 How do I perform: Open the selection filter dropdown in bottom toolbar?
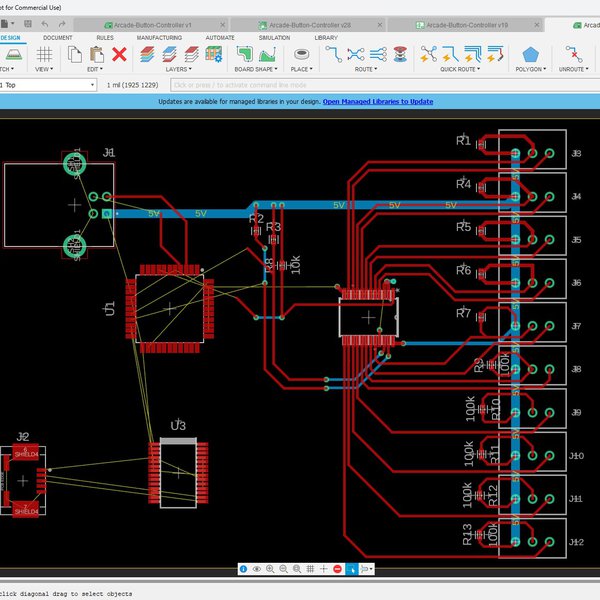click(x=366, y=569)
